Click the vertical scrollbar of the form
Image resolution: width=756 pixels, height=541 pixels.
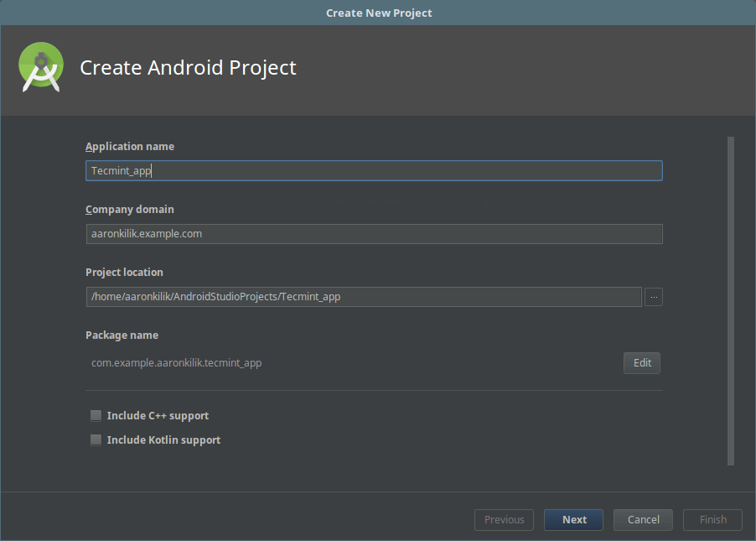pos(731,300)
